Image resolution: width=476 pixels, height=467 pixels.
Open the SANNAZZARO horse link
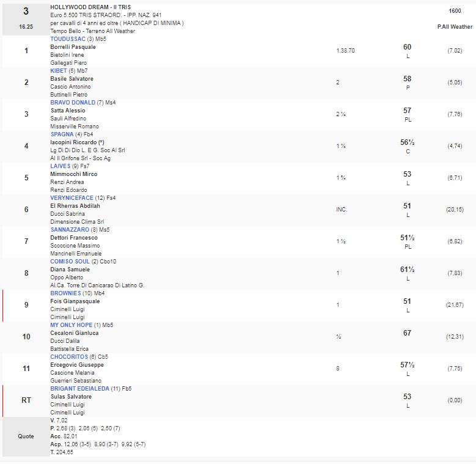tap(70, 230)
